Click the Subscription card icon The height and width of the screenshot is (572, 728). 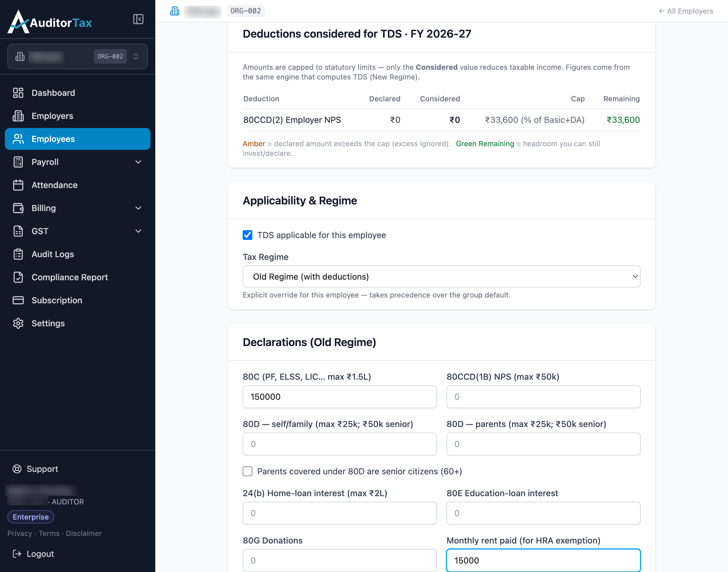coord(18,300)
